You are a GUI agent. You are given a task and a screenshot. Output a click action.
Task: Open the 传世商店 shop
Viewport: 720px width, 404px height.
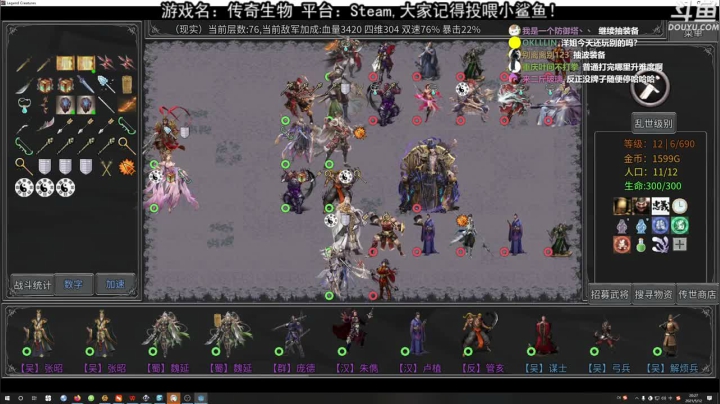coord(697,294)
